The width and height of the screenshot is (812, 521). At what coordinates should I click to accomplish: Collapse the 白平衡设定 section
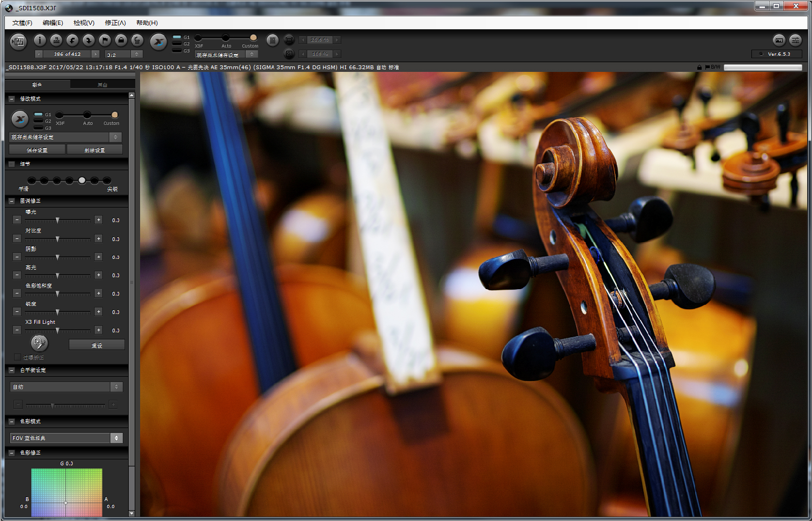(11, 370)
